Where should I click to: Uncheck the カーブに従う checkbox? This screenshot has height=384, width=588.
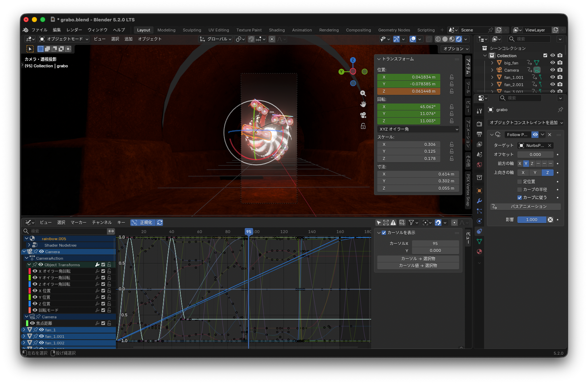tap(520, 198)
